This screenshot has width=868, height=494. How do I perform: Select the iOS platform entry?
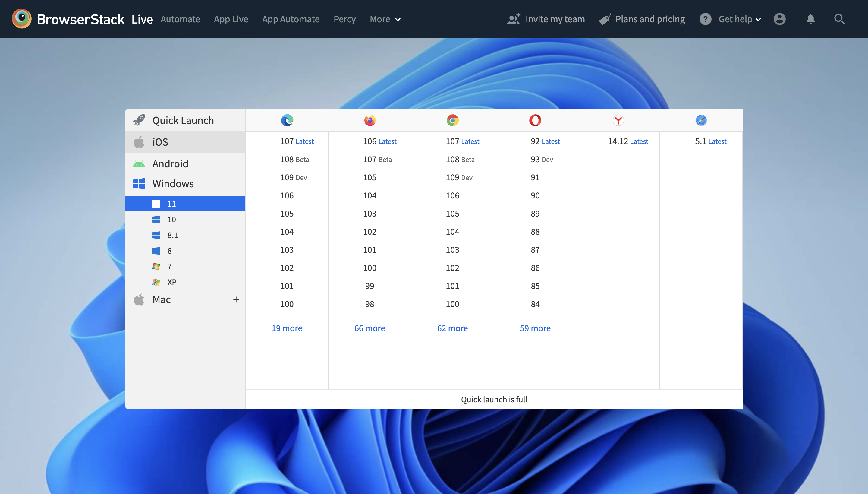160,142
